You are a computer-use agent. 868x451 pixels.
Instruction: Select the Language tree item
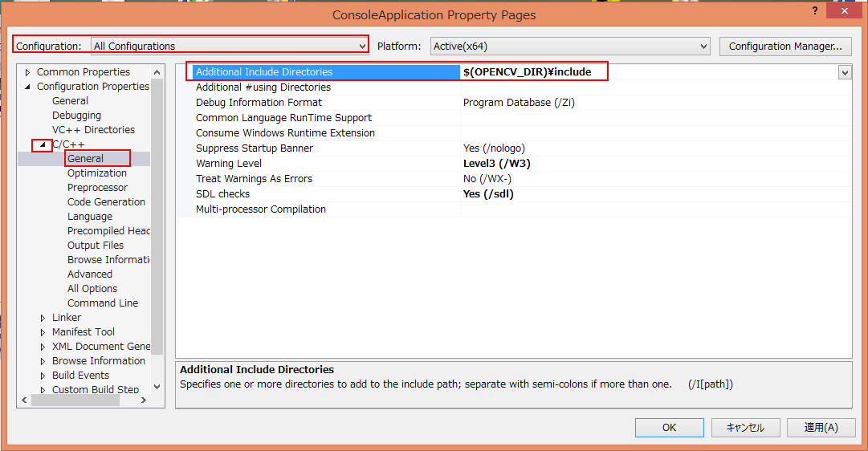coord(90,216)
